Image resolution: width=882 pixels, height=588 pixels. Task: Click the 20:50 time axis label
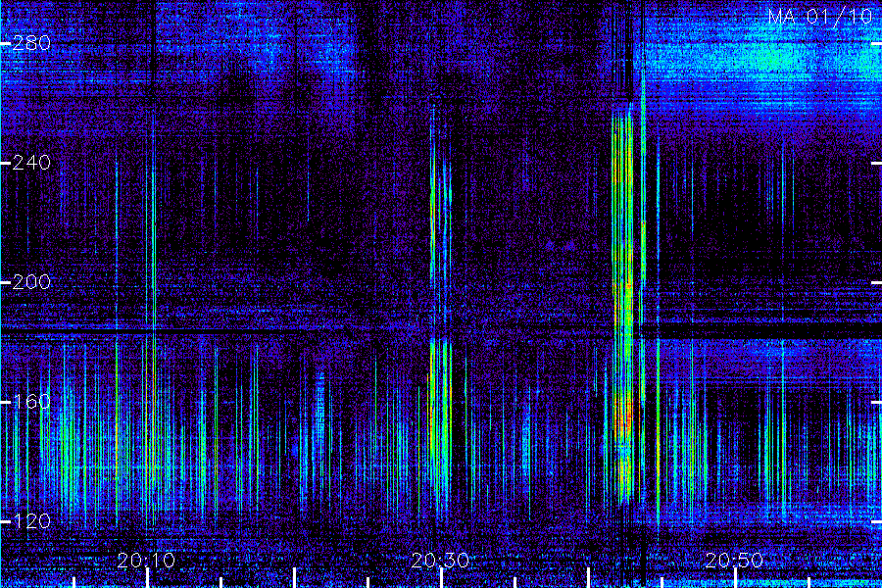pyautogui.click(x=735, y=561)
